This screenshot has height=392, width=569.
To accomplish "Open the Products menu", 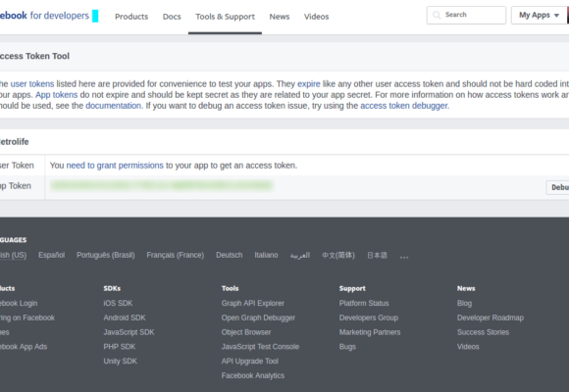I will click(x=131, y=17).
